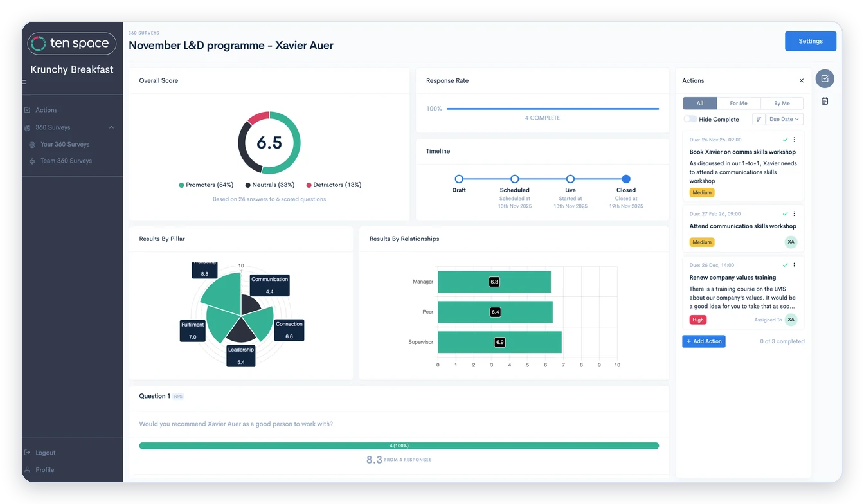Open Team 360 Surveys menu item
The height and width of the screenshot is (504, 864).
66,161
